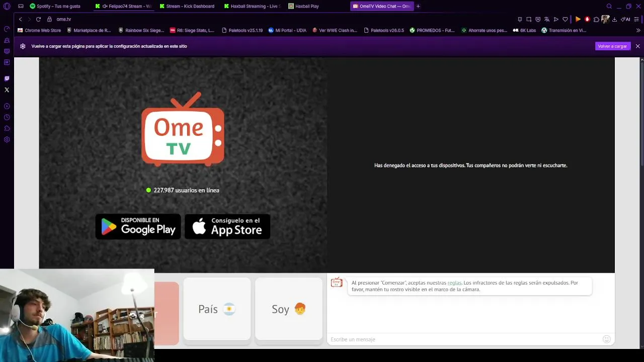Open the AI assistant toolbar icon

coord(625,19)
